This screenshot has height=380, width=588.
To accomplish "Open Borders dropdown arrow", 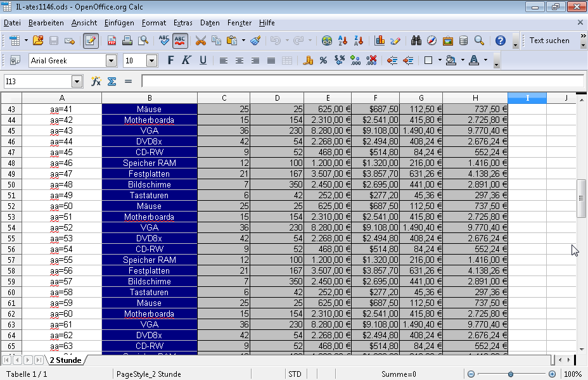I will coord(440,60).
